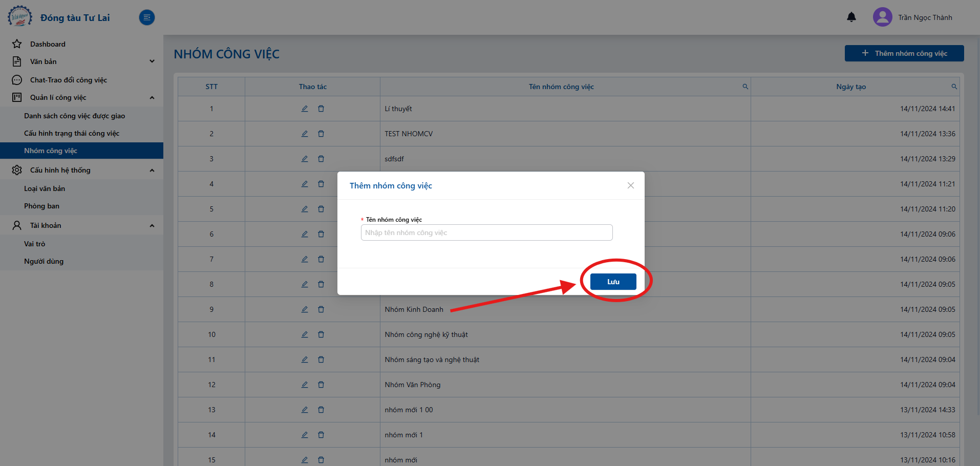980x466 pixels.
Task: Open the notification bell icon
Action: (x=851, y=17)
